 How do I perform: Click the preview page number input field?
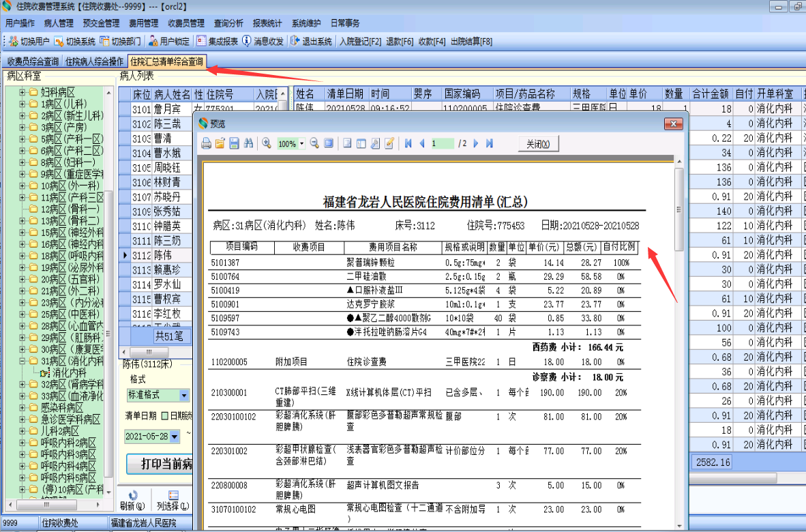click(442, 144)
